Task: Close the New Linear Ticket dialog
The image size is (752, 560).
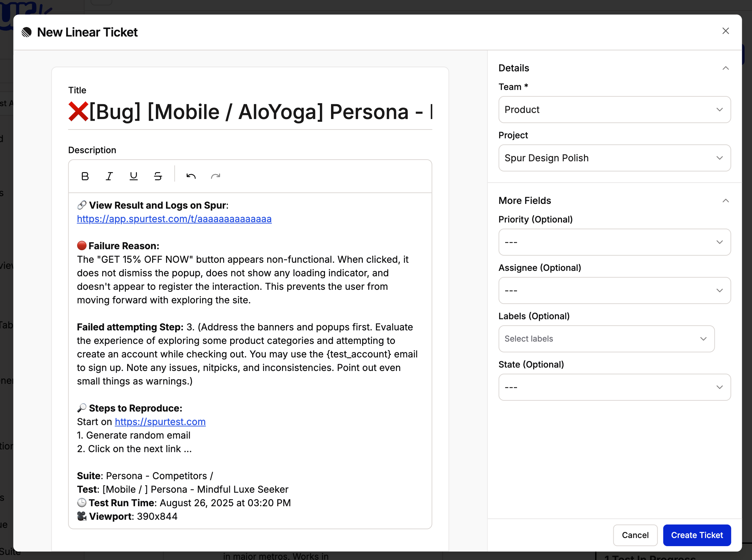Action: pyautogui.click(x=725, y=31)
